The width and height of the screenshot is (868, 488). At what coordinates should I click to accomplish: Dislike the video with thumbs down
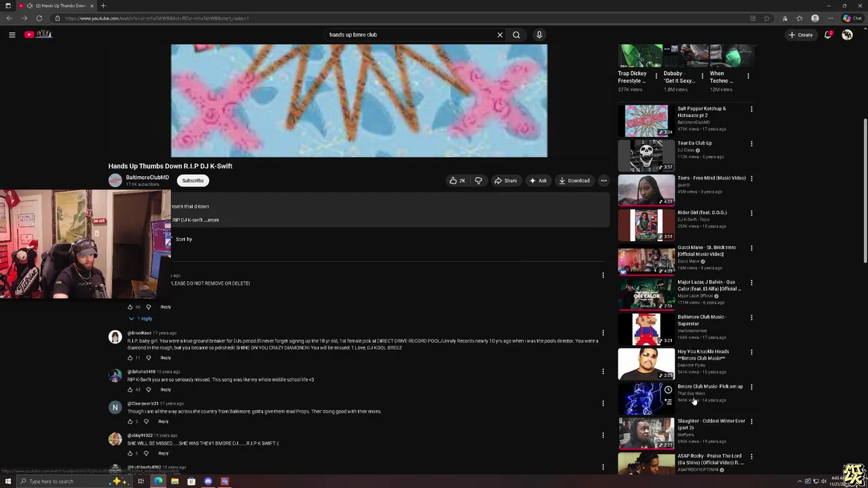pos(479,181)
